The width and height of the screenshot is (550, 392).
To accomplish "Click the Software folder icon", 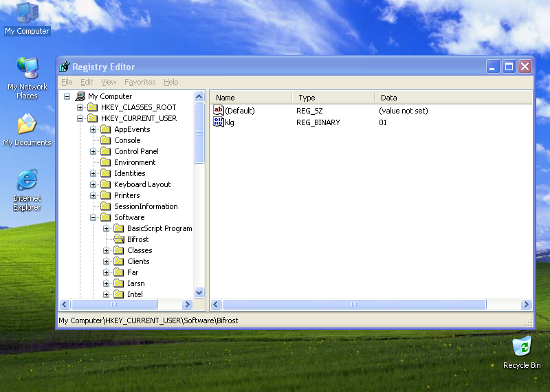I will pos(106,217).
